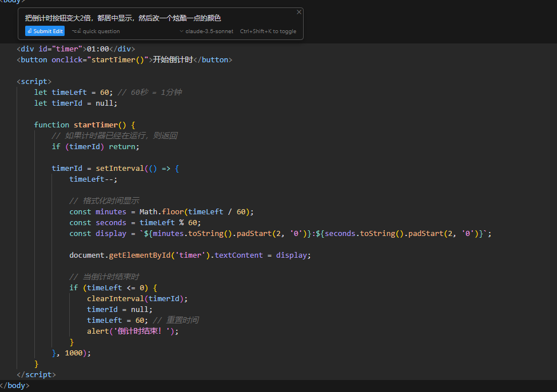Image resolution: width=557 pixels, height=392 pixels.
Task: Close the inline edit prompt box
Action: (x=299, y=12)
